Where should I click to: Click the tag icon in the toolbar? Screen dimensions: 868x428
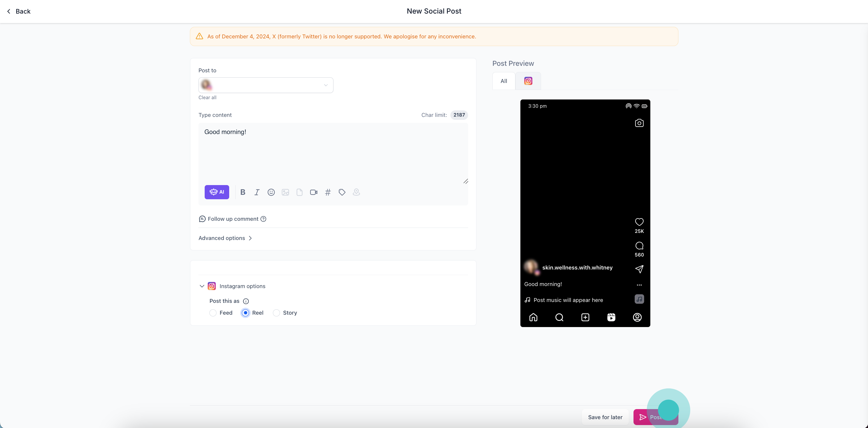click(342, 192)
